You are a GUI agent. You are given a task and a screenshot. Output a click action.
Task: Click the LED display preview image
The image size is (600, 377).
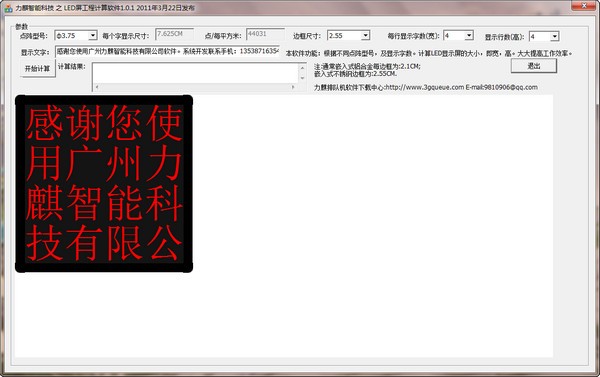pyautogui.click(x=104, y=184)
